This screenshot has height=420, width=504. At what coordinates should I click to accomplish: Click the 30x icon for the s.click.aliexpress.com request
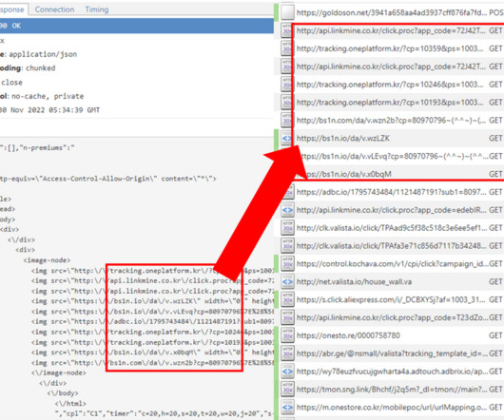tap(287, 299)
